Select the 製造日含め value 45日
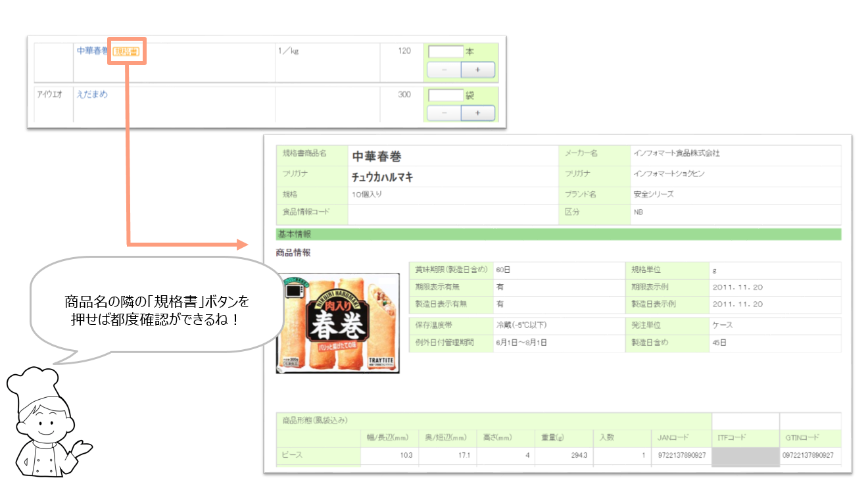Screen dimensions: 868x482 coord(719,343)
